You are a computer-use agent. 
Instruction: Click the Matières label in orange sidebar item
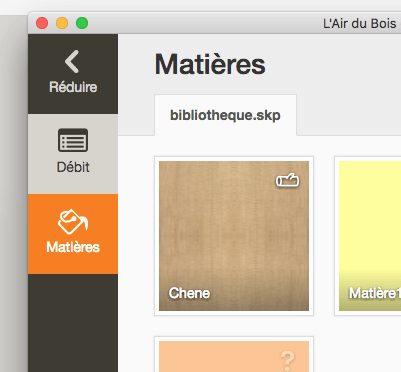[73, 247]
